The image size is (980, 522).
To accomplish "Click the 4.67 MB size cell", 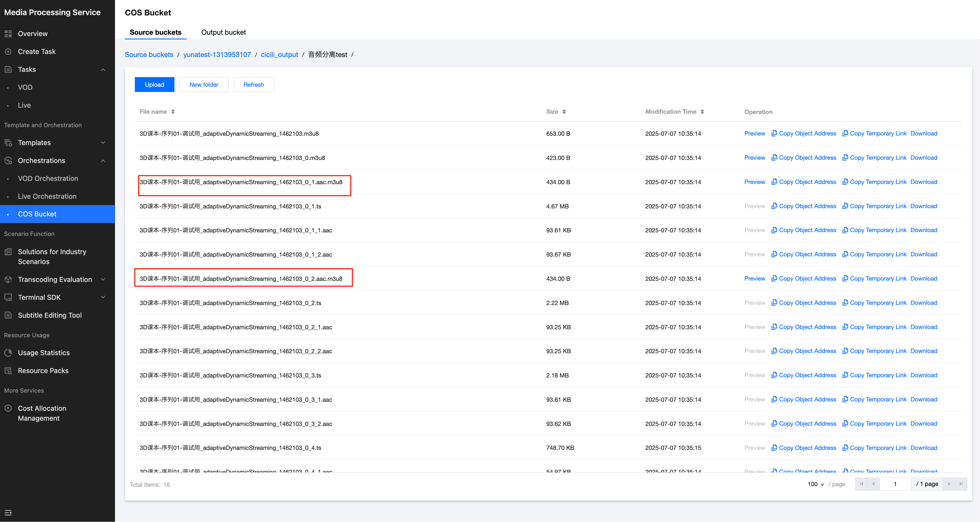I will coord(557,206).
